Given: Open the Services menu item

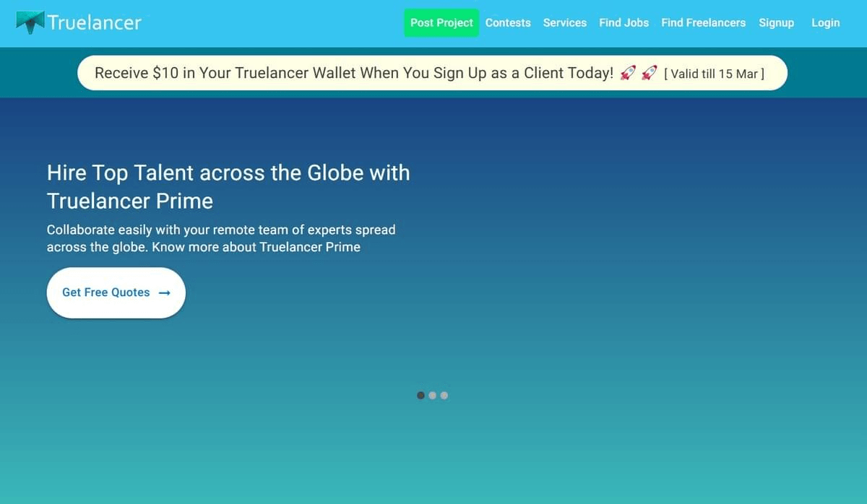Looking at the screenshot, I should tap(565, 23).
